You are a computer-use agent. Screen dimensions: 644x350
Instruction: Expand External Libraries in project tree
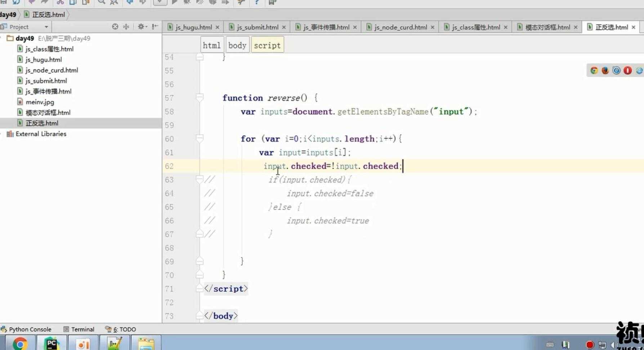41,134
